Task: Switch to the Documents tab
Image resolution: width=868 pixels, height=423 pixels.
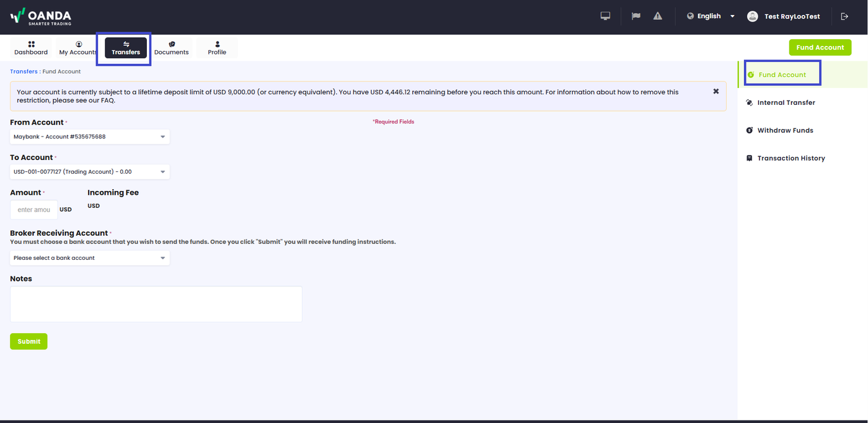Action: (x=172, y=48)
